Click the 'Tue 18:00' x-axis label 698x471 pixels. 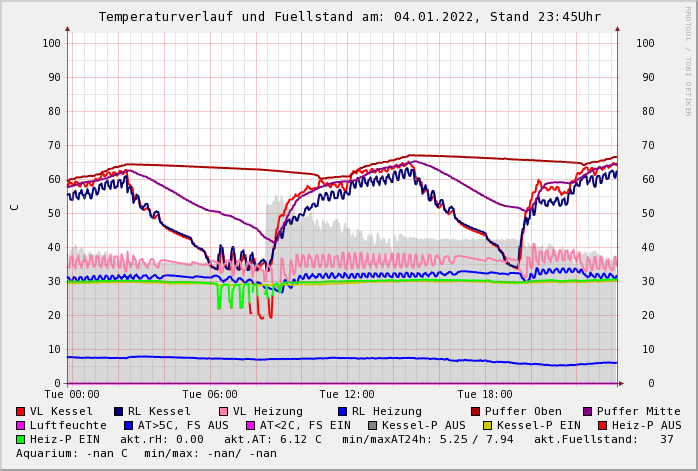pyautogui.click(x=485, y=394)
